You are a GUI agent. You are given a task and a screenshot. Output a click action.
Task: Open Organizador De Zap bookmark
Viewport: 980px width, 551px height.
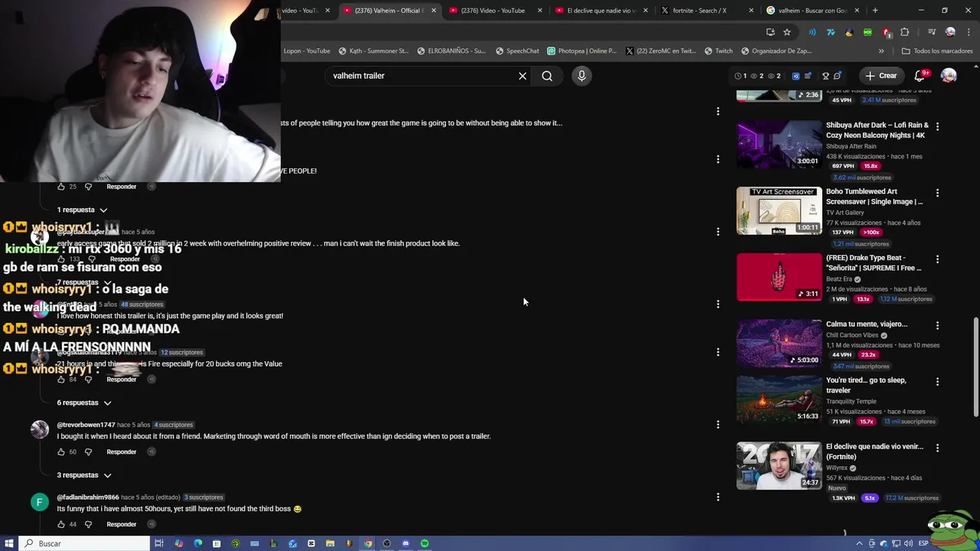click(776, 51)
